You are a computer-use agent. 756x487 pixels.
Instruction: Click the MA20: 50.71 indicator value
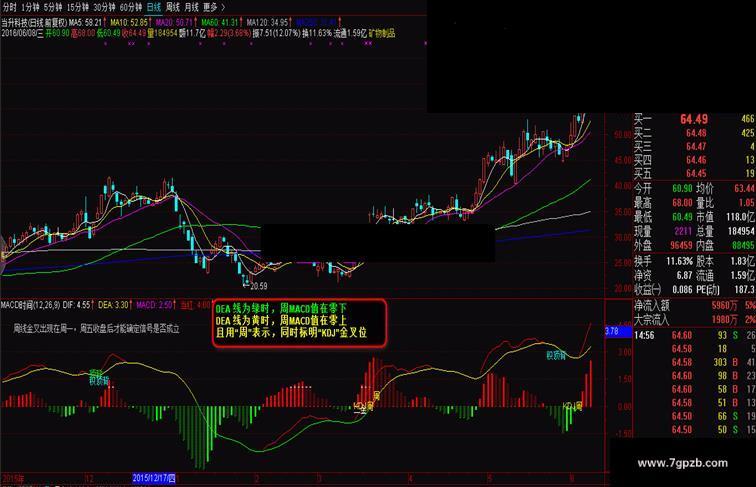pos(175,22)
